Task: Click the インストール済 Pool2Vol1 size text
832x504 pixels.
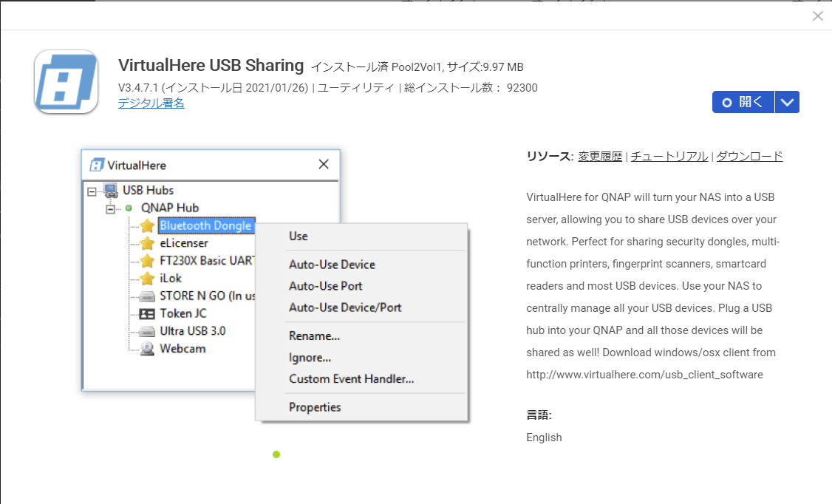Action: click(x=417, y=67)
